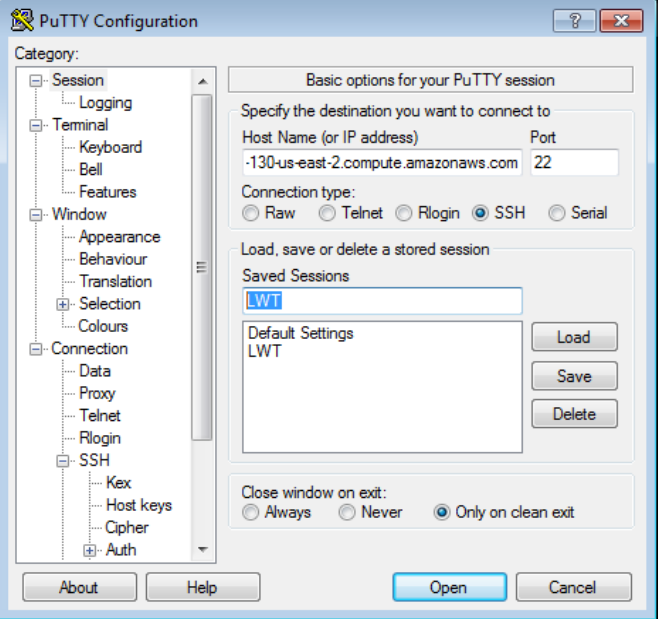This screenshot has height=619, width=658.
Task: Open the Bell category
Action: 91,170
